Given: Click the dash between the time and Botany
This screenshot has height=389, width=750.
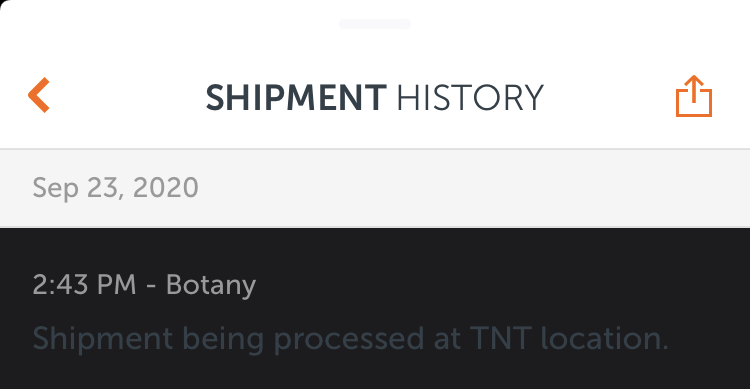Looking at the screenshot, I should pos(151,287).
